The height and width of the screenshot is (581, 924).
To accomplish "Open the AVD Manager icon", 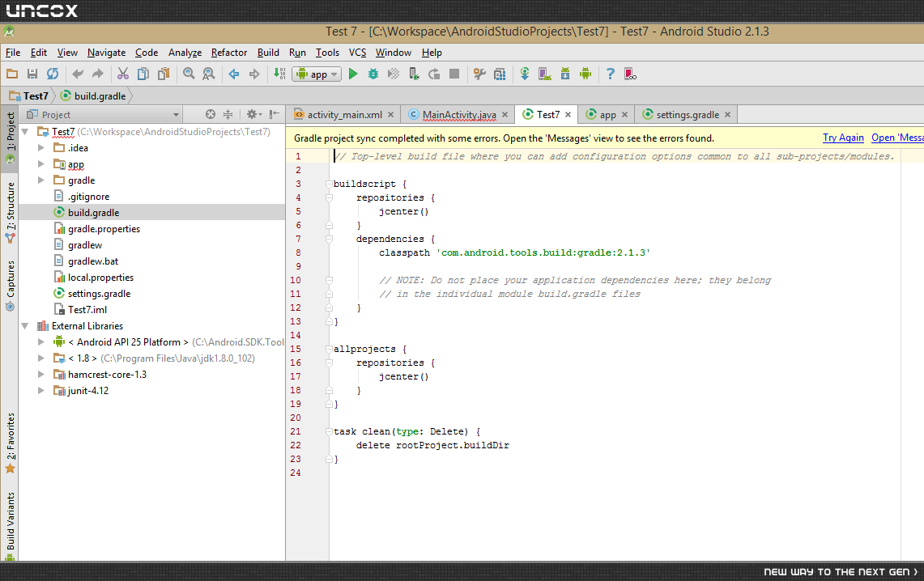I will pos(545,74).
